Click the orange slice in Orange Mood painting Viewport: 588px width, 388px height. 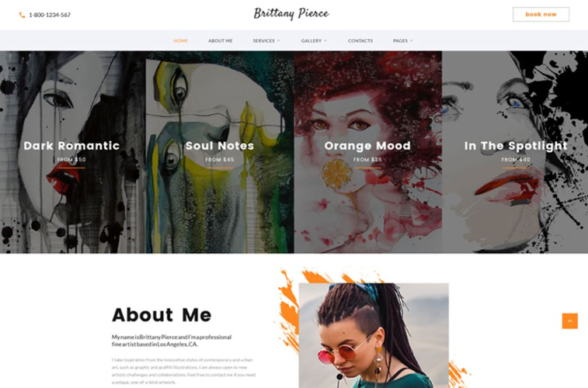336,174
